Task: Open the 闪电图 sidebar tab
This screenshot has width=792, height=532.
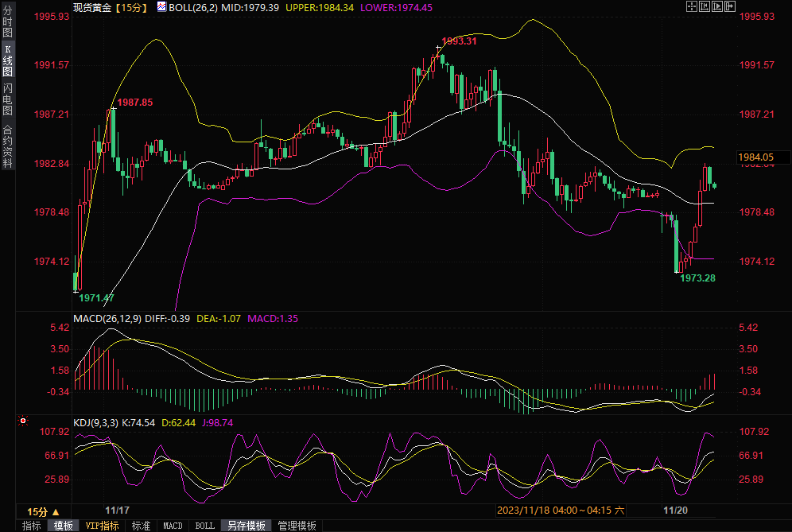Action: pyautogui.click(x=8, y=99)
